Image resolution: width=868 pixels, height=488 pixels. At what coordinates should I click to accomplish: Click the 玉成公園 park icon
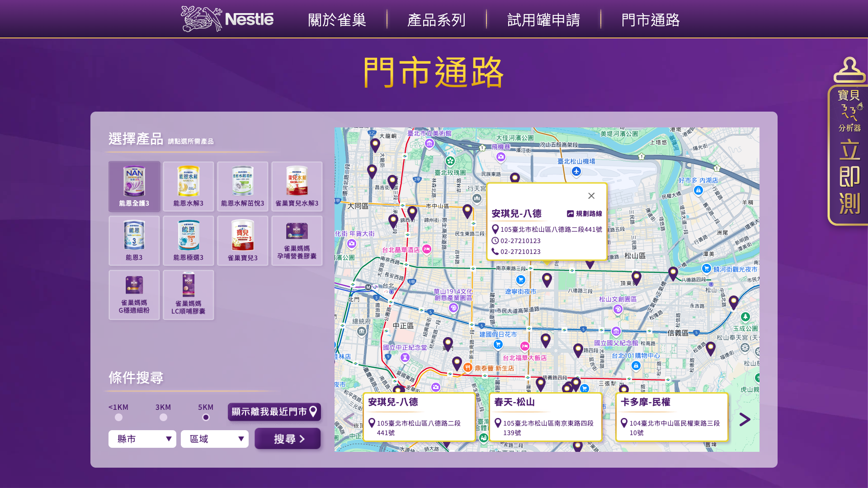click(x=745, y=317)
